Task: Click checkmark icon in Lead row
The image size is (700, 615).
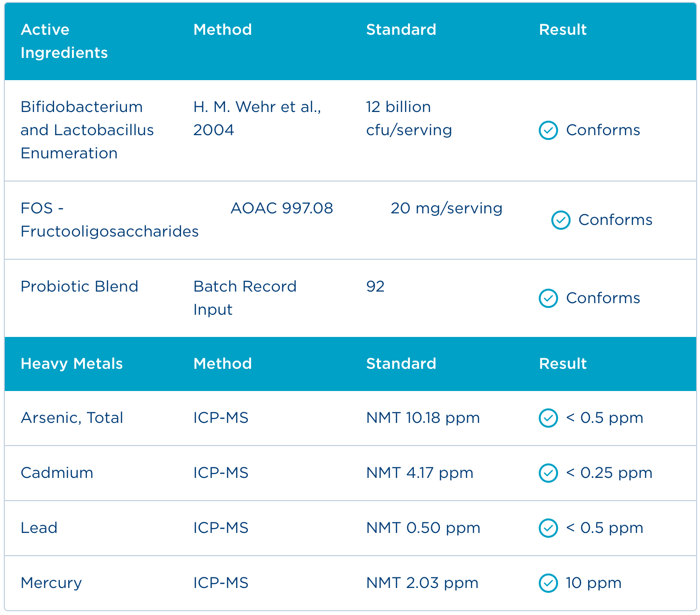Action: [x=548, y=528]
